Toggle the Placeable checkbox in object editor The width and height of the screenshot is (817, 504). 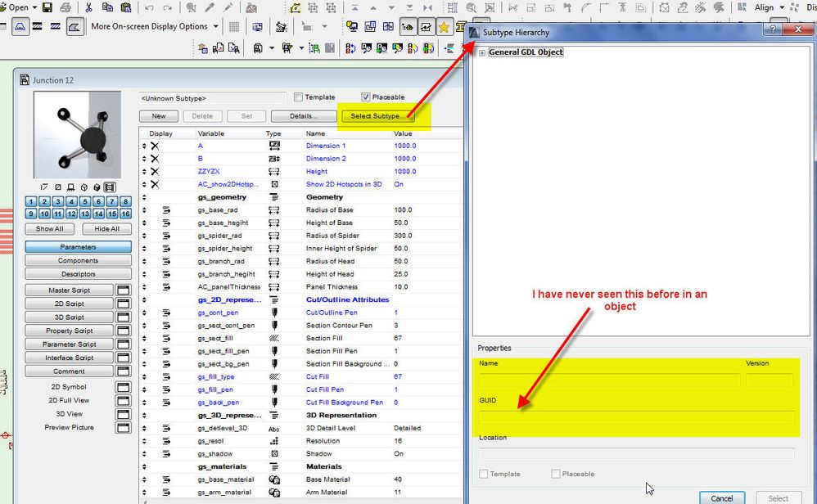coord(366,97)
